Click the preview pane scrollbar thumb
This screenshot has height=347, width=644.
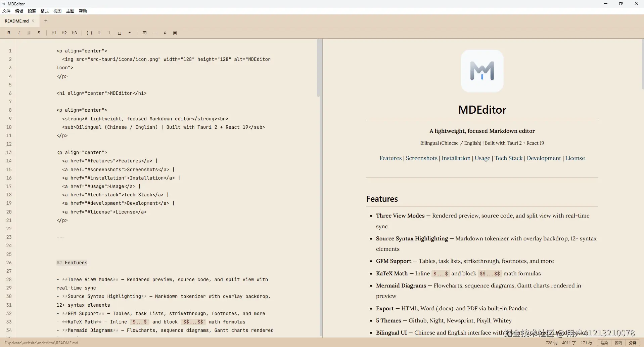pos(643,64)
